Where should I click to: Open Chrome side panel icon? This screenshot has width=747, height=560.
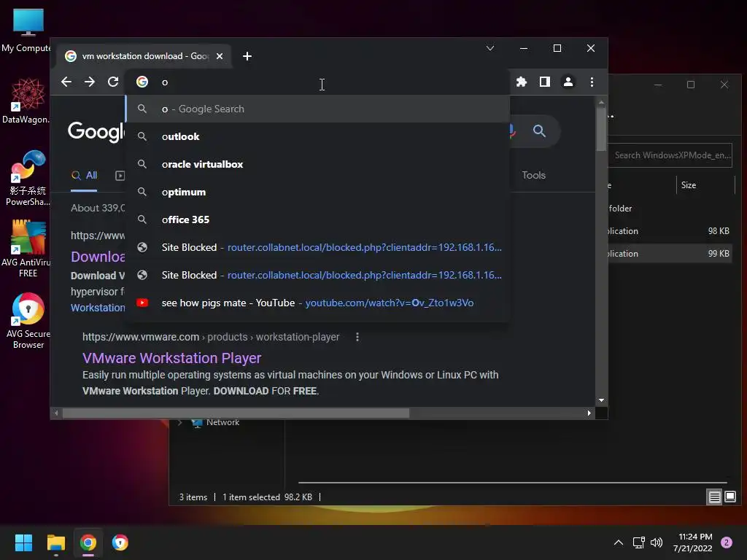click(x=544, y=82)
